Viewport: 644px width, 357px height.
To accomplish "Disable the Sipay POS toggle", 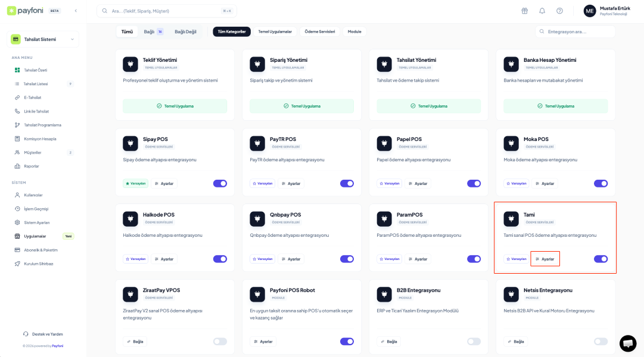I will [220, 183].
